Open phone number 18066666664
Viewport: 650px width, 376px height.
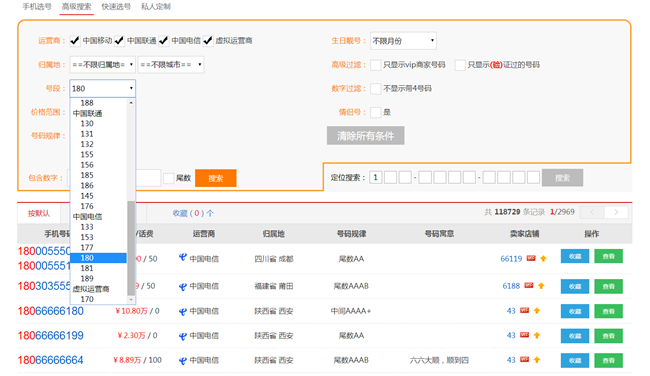[51, 360]
